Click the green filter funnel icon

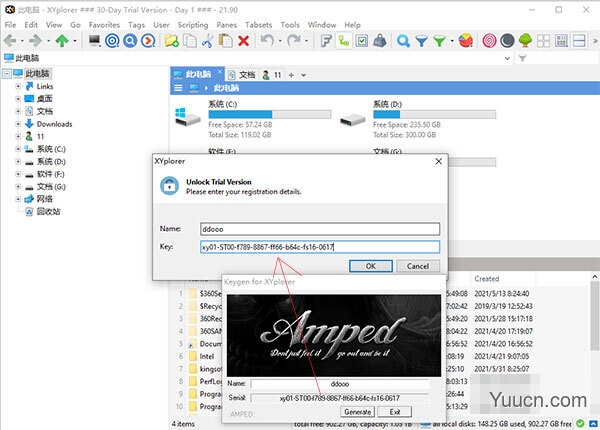coord(439,41)
